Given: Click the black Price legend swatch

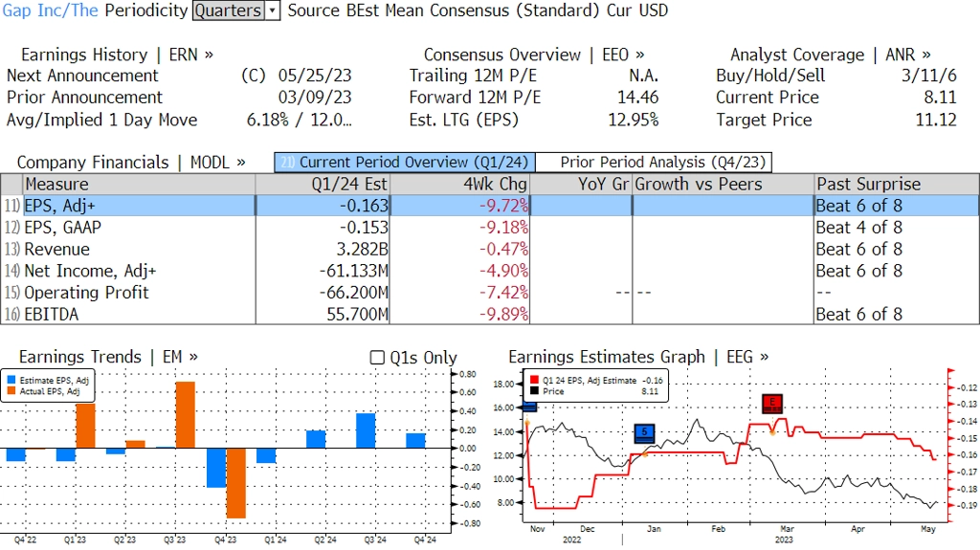Looking at the screenshot, I should (534, 391).
